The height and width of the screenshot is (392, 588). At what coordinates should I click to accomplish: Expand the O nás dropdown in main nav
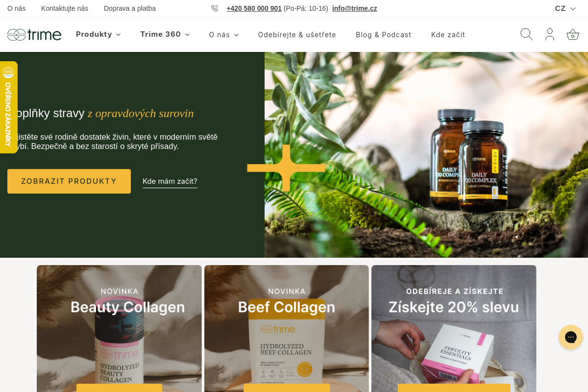[224, 35]
